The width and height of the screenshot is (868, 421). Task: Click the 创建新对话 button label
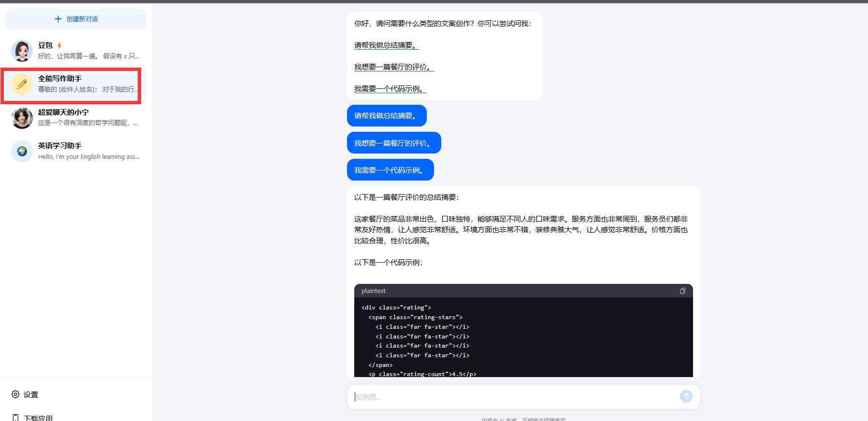point(82,19)
